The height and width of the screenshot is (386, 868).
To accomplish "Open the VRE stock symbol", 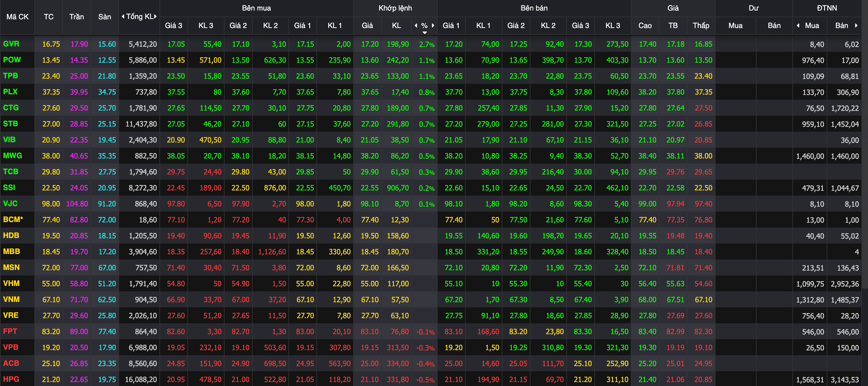I will (11, 315).
